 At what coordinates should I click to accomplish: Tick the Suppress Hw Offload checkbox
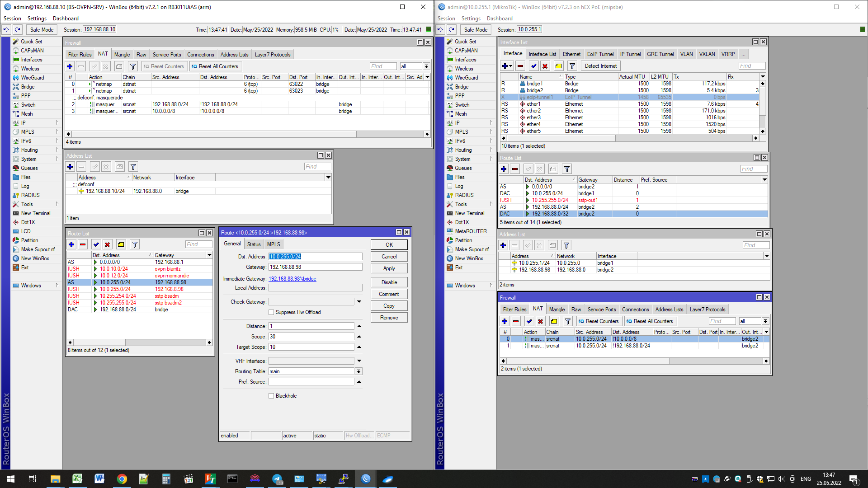271,312
